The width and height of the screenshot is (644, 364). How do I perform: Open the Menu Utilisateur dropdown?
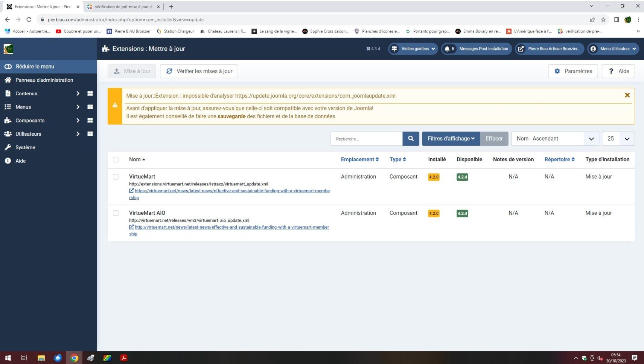point(613,49)
